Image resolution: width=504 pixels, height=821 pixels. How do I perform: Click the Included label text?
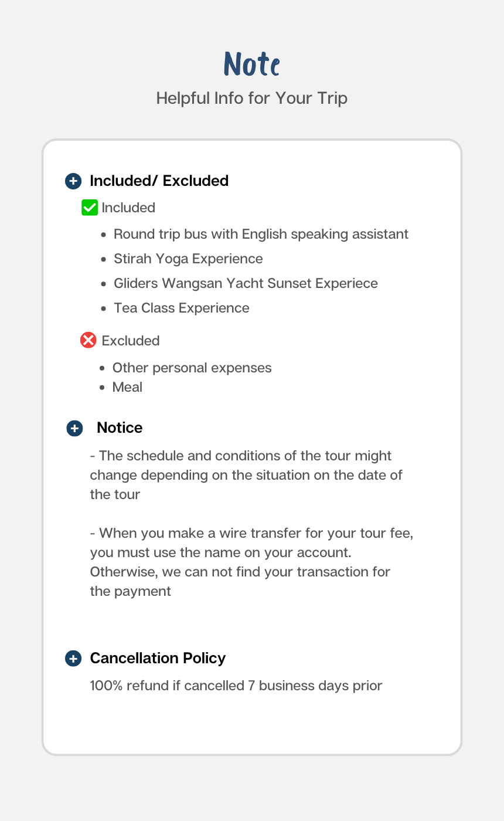point(128,208)
